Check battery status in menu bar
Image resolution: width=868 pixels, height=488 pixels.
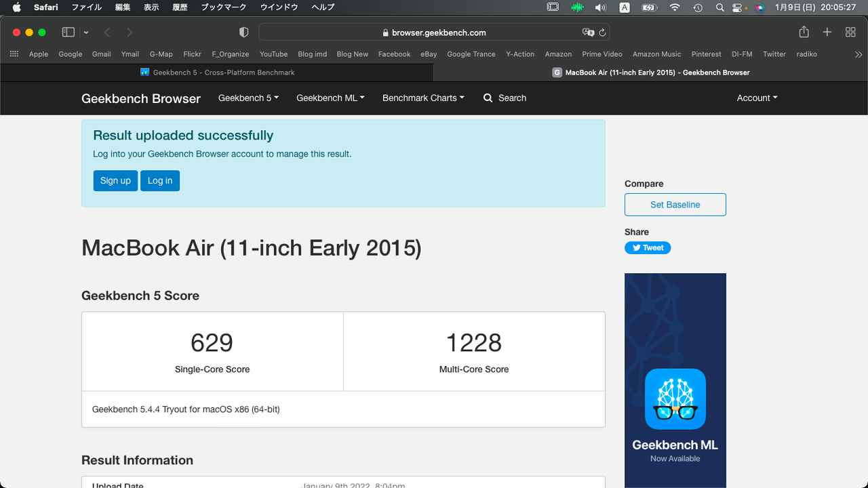click(x=649, y=7)
